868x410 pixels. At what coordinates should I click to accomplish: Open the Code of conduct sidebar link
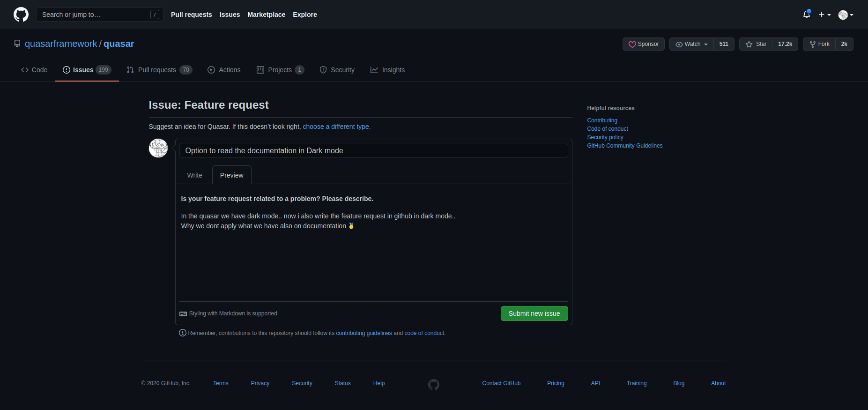point(608,129)
